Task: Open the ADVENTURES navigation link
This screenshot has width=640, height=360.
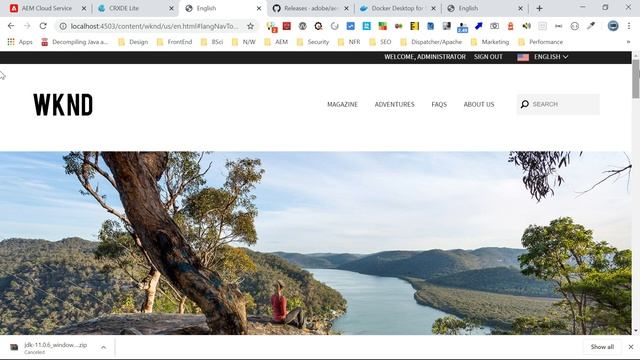Action: [394, 104]
